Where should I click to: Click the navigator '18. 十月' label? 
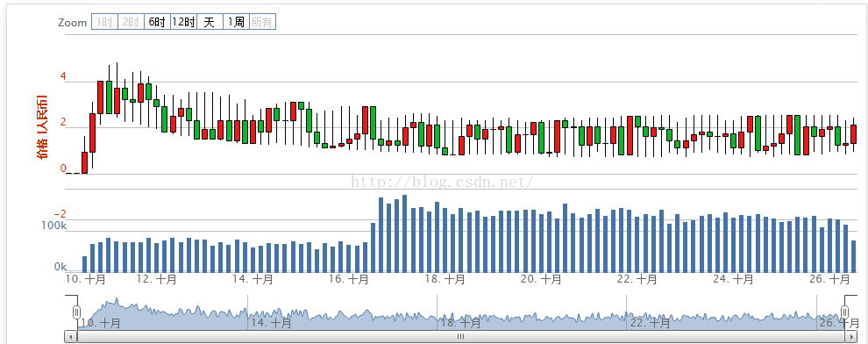coord(460,323)
